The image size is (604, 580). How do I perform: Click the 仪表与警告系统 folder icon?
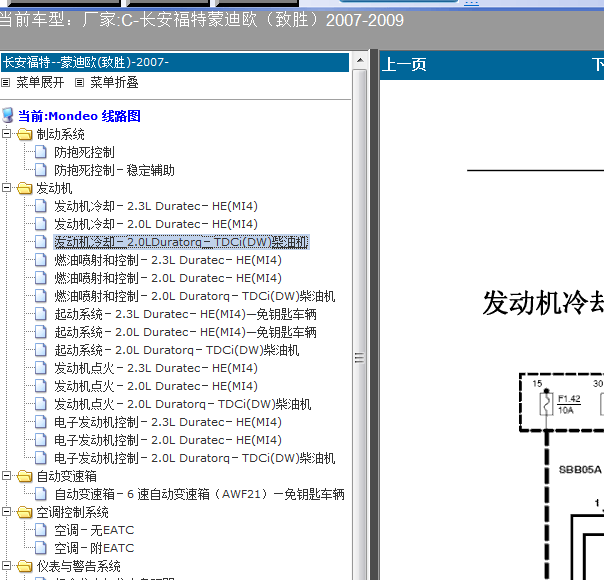click(25, 566)
